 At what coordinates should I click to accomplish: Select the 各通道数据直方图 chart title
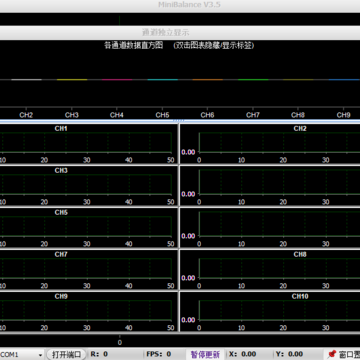pyautogui.click(x=134, y=46)
